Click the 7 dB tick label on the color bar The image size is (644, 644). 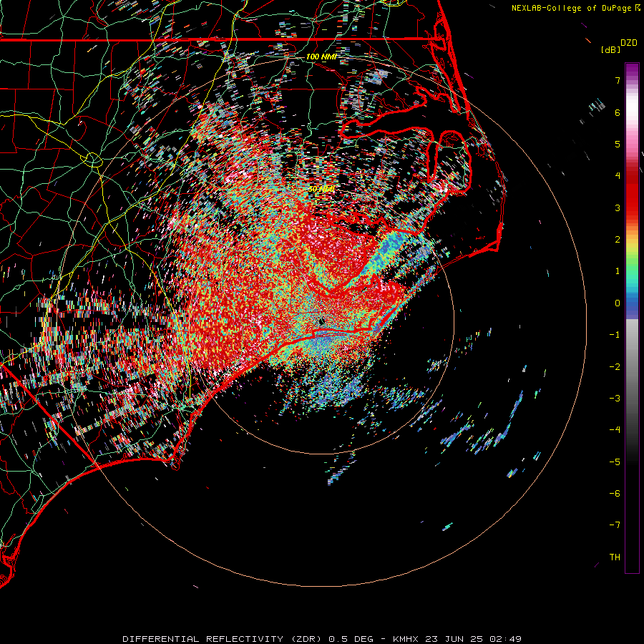pyautogui.click(x=618, y=80)
